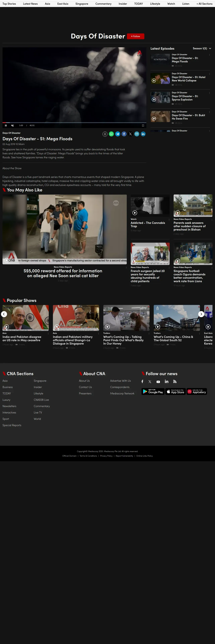Screen dimensions: 215x644
Task: Open Special Reports footer link
Action: [12, 425]
